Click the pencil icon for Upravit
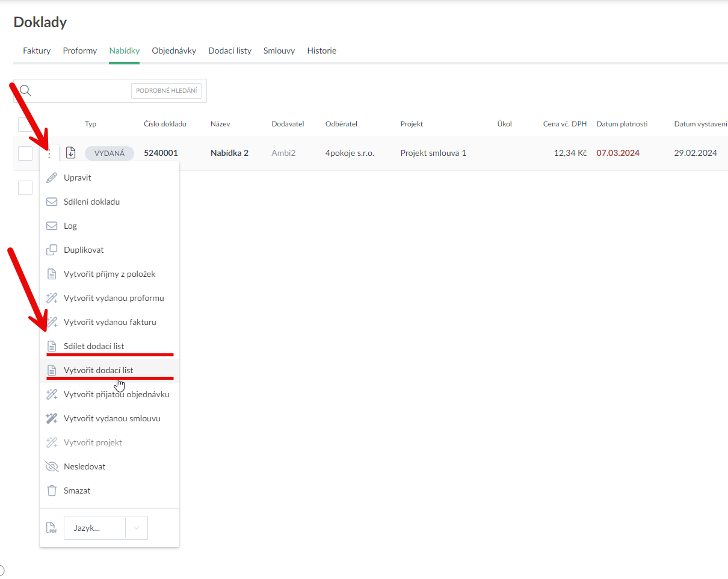The height and width of the screenshot is (579, 728). [x=52, y=178]
